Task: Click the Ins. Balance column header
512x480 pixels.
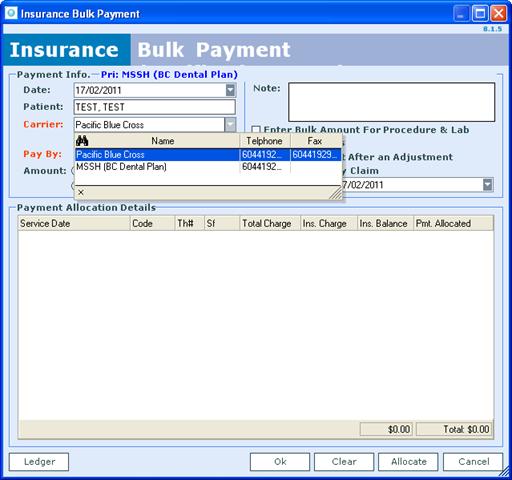Action: tap(385, 223)
